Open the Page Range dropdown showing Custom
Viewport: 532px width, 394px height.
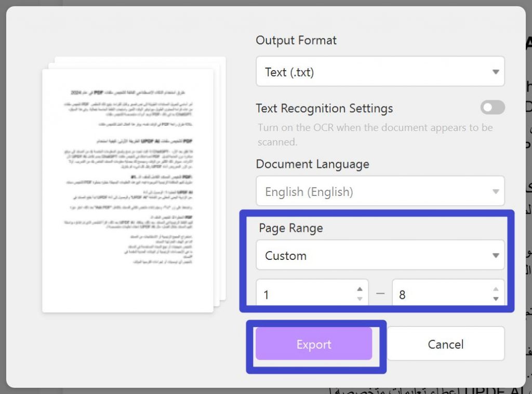(x=380, y=255)
